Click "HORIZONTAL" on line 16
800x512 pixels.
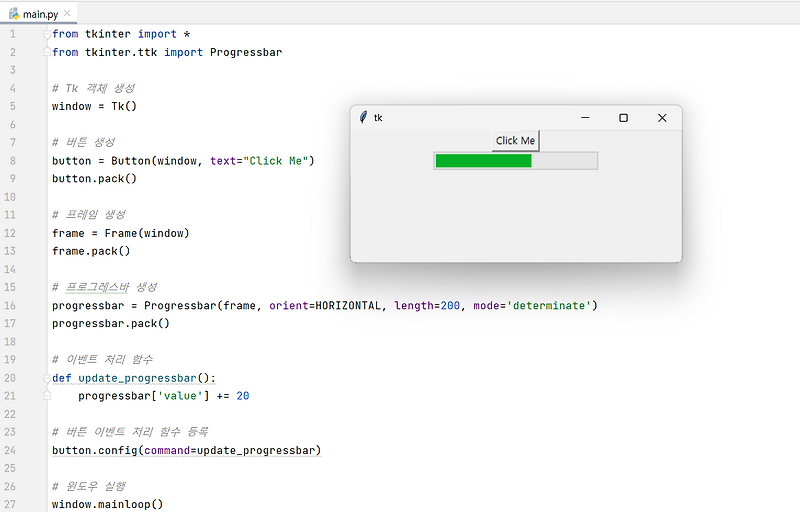click(348, 305)
